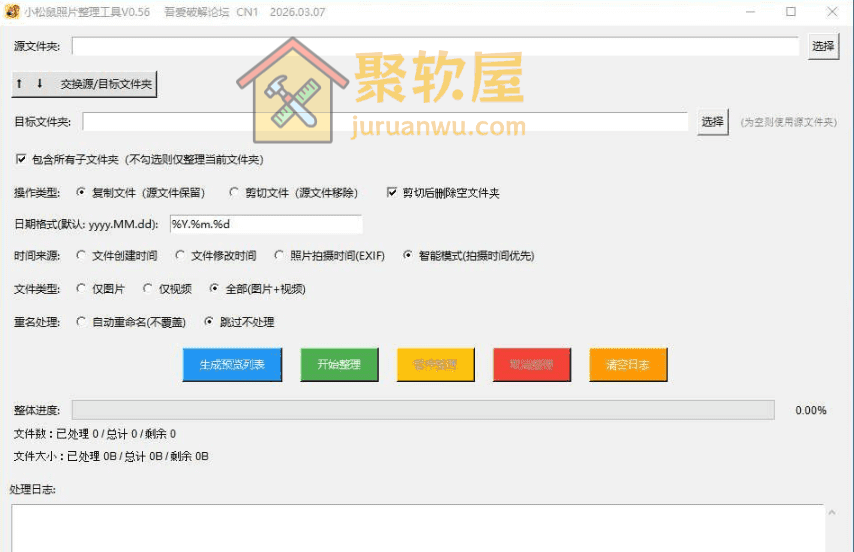Click green 开始整理 button
854x552 pixels.
(339, 365)
